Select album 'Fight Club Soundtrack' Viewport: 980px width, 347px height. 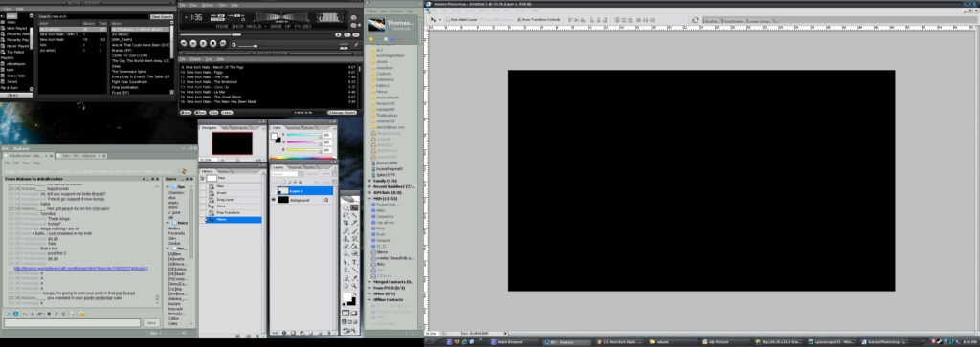[129, 82]
